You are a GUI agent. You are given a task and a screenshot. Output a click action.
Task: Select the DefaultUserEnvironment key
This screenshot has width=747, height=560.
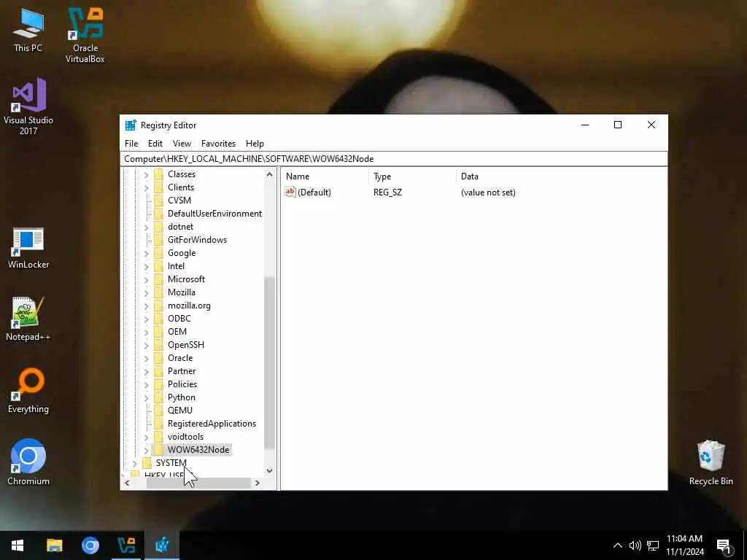coord(214,214)
